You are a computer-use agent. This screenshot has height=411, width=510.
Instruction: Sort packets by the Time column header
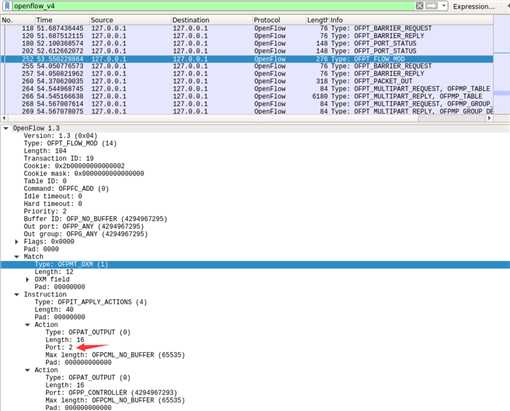click(44, 20)
